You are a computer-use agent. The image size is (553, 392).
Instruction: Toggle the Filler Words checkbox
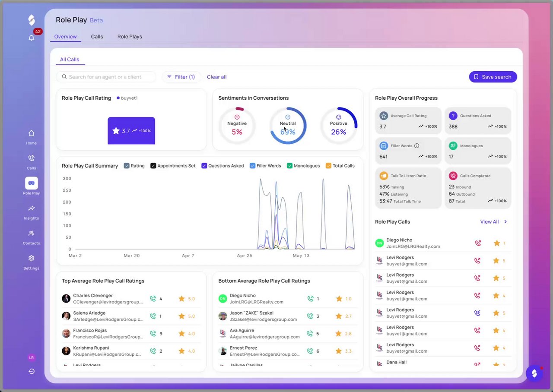click(253, 166)
